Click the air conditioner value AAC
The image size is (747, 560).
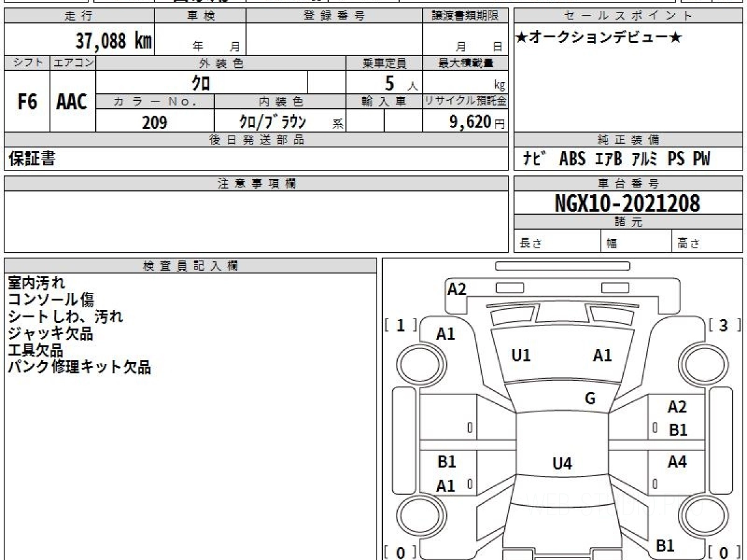point(72,102)
